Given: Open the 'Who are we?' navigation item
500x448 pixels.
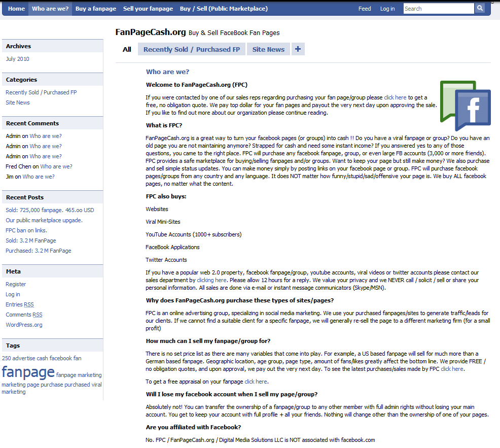Looking at the screenshot, I should 50,9.
